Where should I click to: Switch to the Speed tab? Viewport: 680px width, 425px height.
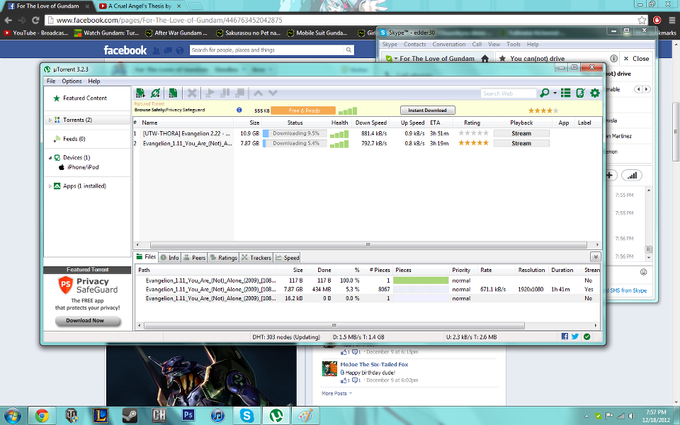tap(288, 258)
